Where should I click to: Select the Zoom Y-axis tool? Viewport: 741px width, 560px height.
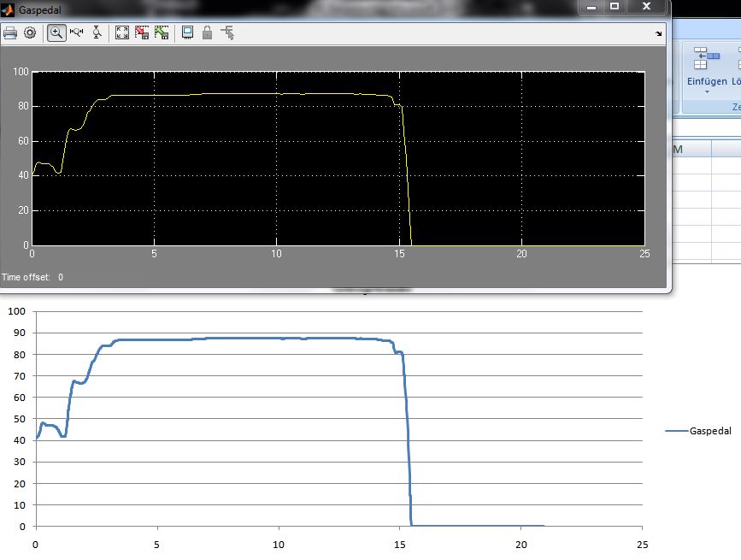coord(97,33)
